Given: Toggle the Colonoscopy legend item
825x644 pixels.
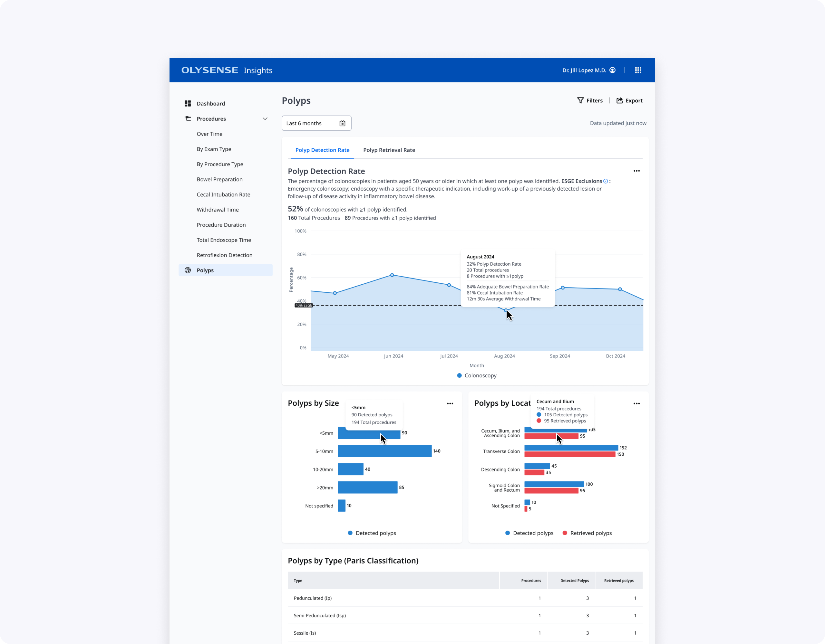Looking at the screenshot, I should tap(476, 375).
